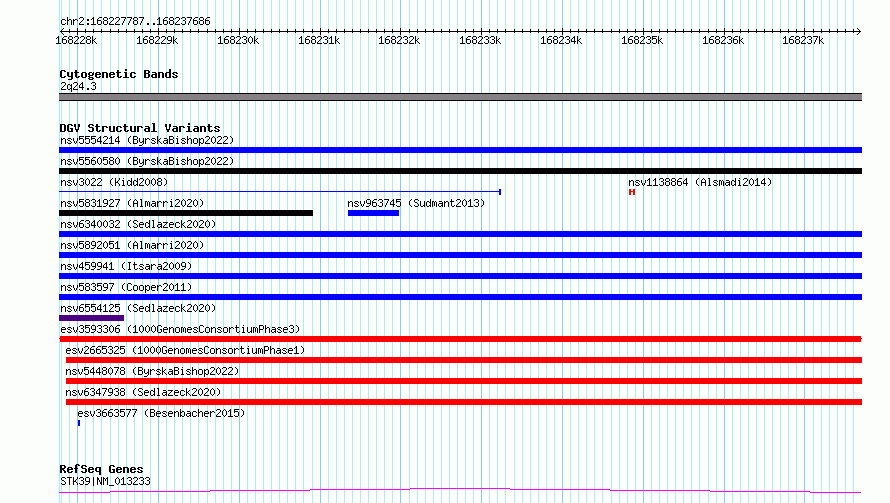Viewport: 890px width, 503px height.
Task: Click nsv5448078 (ByrskaBishop2022) label
Action: pos(152,371)
